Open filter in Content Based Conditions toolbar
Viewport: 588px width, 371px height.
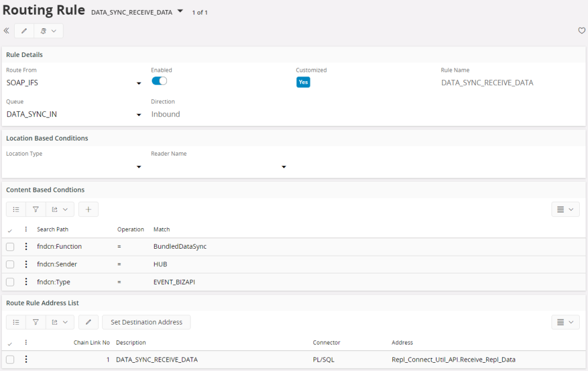point(35,209)
